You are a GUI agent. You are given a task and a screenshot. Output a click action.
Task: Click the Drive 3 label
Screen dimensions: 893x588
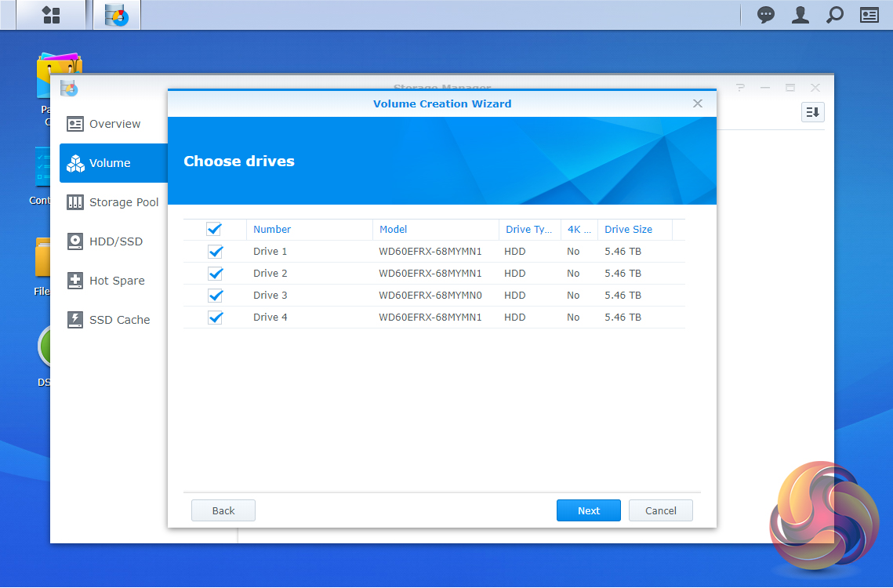click(x=270, y=295)
